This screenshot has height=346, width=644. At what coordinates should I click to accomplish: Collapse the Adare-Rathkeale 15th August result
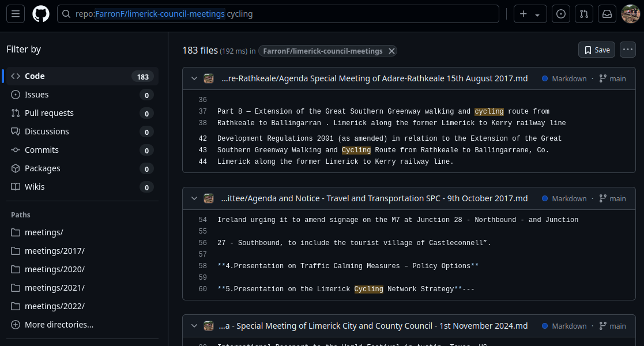click(194, 78)
